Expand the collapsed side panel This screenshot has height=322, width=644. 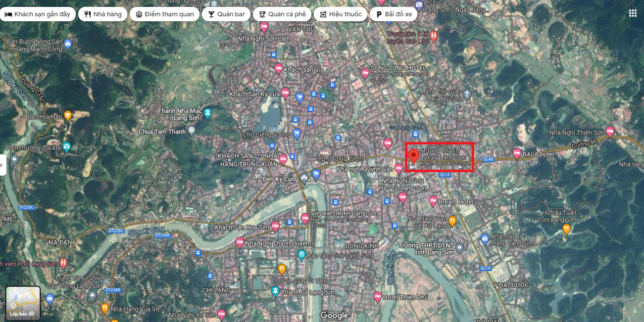click(x=3, y=165)
